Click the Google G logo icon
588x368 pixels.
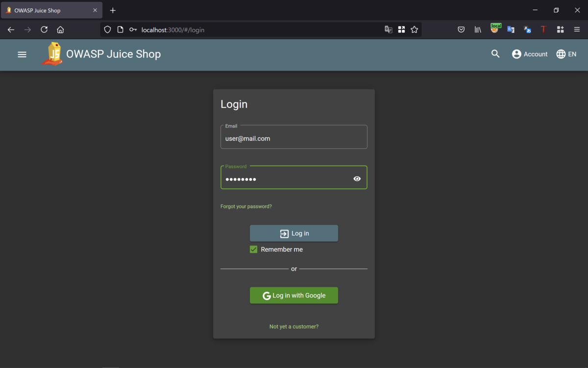[x=267, y=296]
